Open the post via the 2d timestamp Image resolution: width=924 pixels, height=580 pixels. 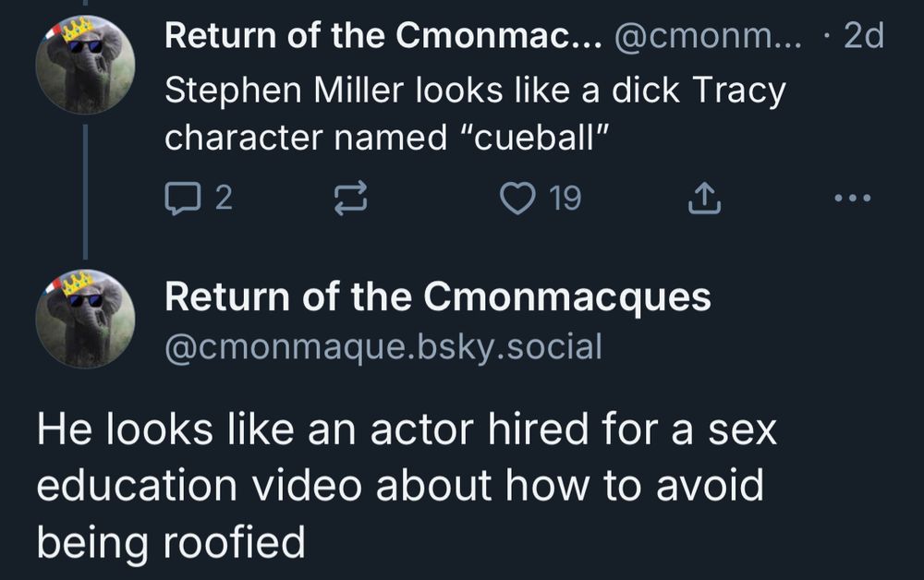863,35
